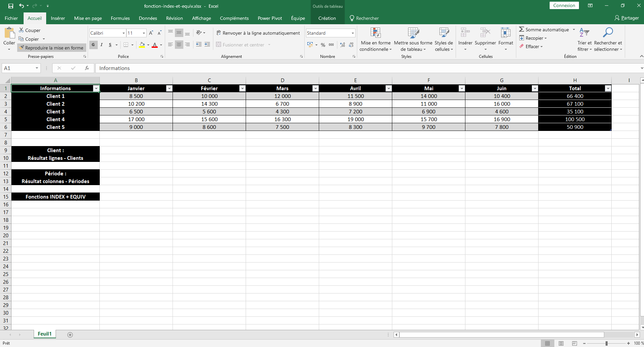Image resolution: width=644 pixels, height=347 pixels.
Task: Open Mars column filter dropdown
Action: click(315, 89)
